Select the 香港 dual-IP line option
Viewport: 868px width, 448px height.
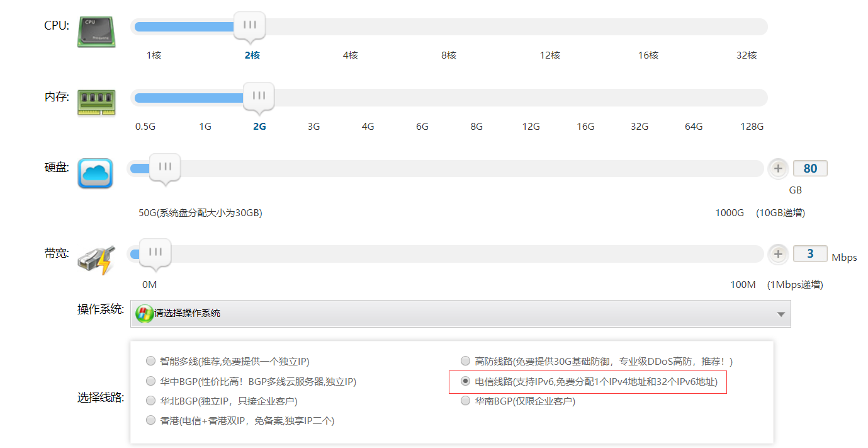pyautogui.click(x=150, y=420)
